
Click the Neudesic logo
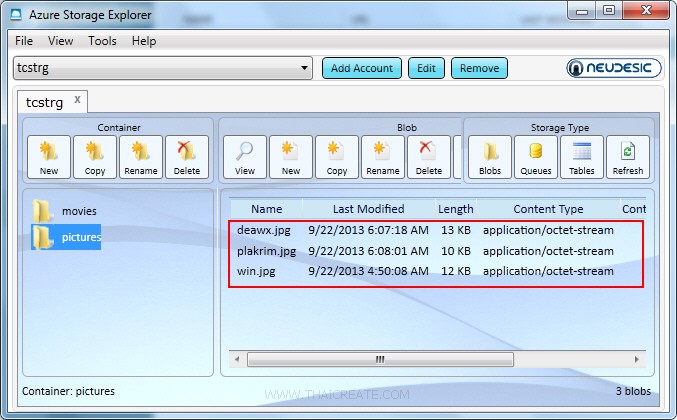tap(614, 68)
